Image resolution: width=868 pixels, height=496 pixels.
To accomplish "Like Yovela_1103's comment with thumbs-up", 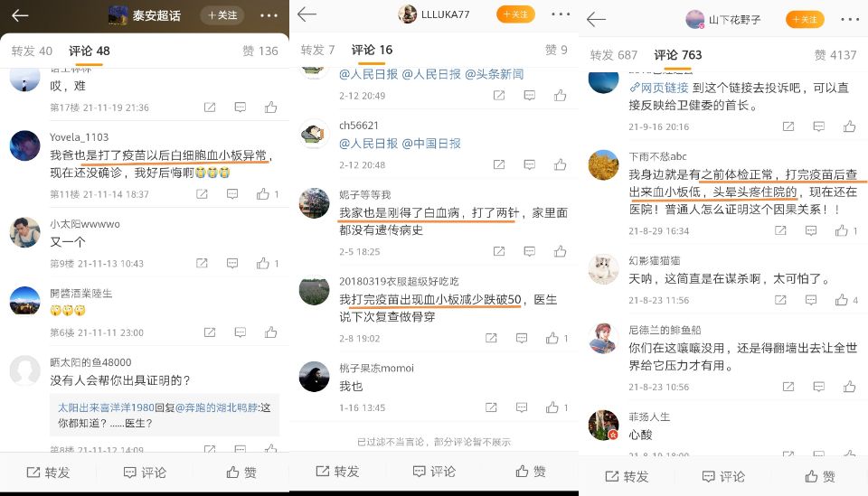I will (263, 194).
